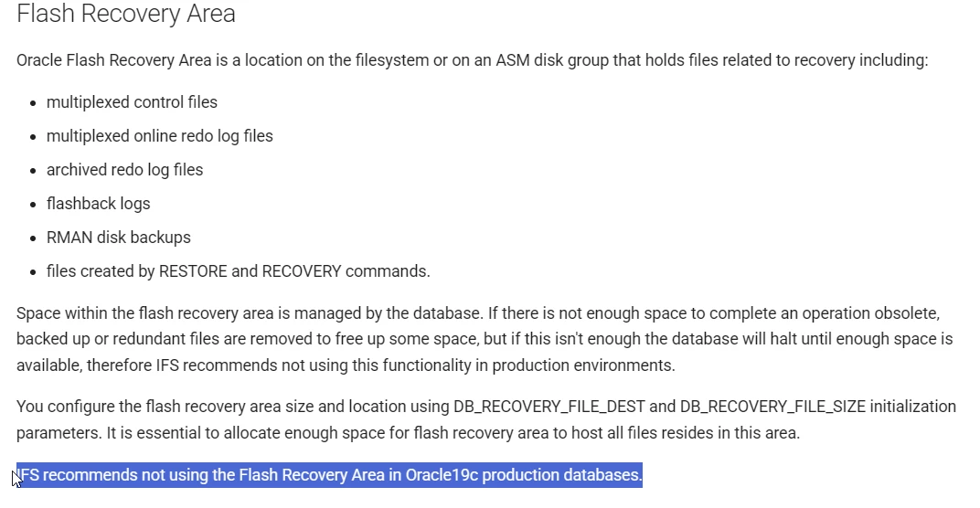
Task: Click the phrase production environments
Action: tap(583, 365)
